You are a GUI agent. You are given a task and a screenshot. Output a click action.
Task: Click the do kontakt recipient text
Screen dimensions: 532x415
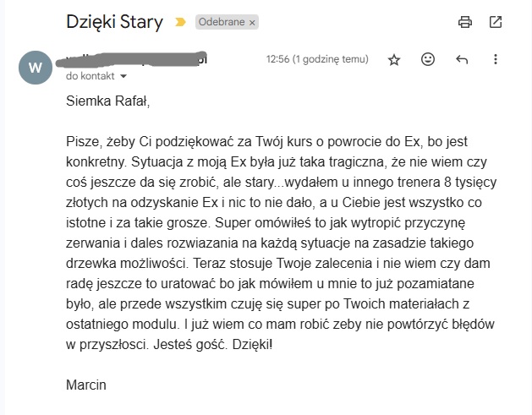point(90,76)
